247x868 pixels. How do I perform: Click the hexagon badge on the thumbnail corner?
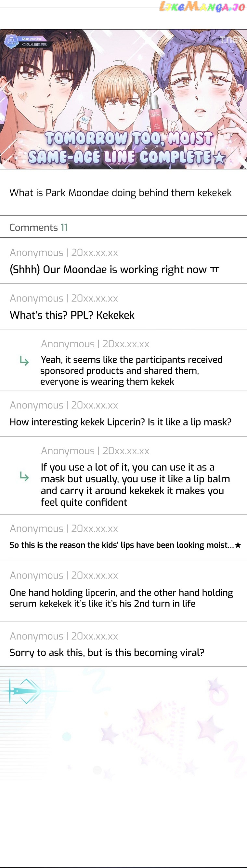(x=11, y=41)
